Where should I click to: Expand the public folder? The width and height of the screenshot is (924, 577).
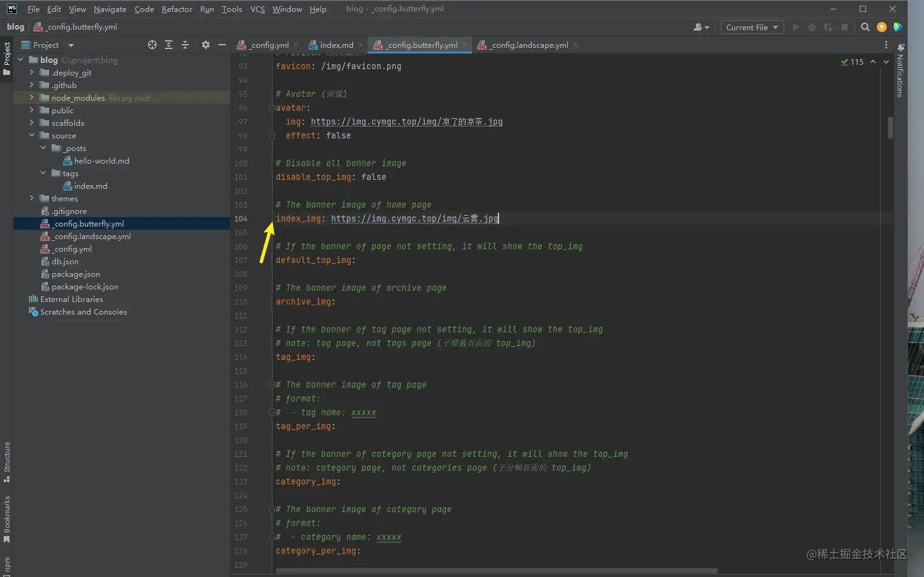coord(31,110)
